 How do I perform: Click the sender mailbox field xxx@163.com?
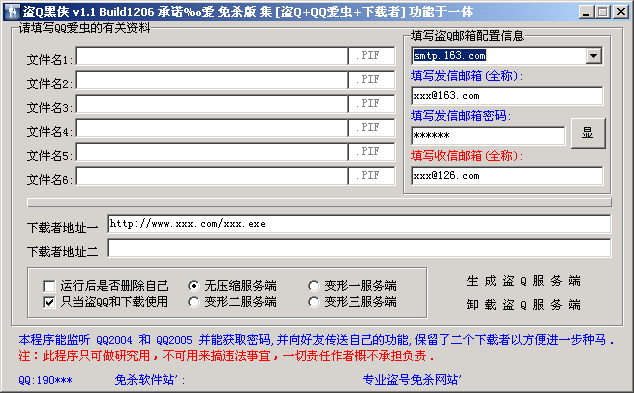click(x=507, y=96)
